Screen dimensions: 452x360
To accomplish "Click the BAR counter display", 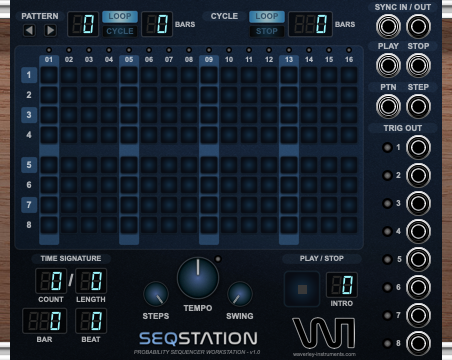I will 44,321.
